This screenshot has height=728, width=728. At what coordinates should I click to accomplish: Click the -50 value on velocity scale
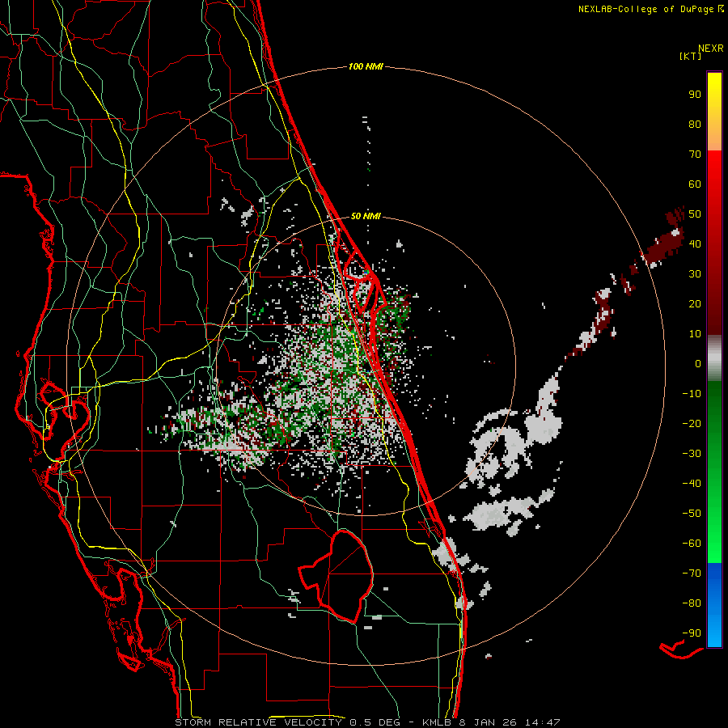692,514
